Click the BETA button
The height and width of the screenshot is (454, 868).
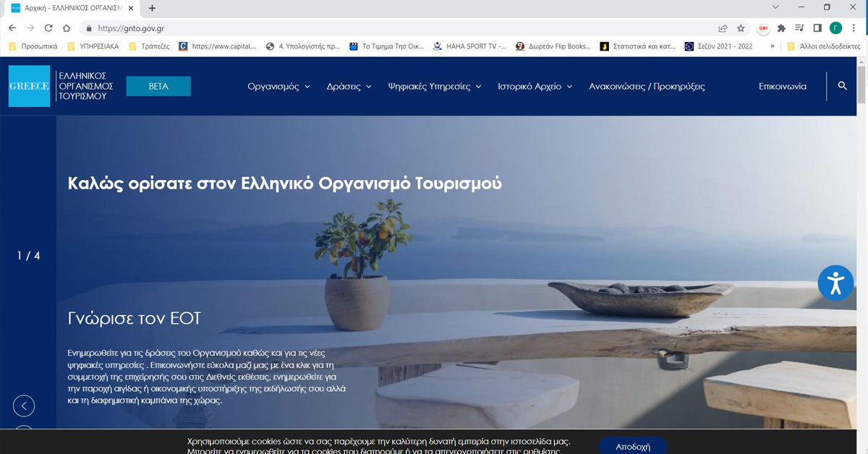tap(158, 86)
